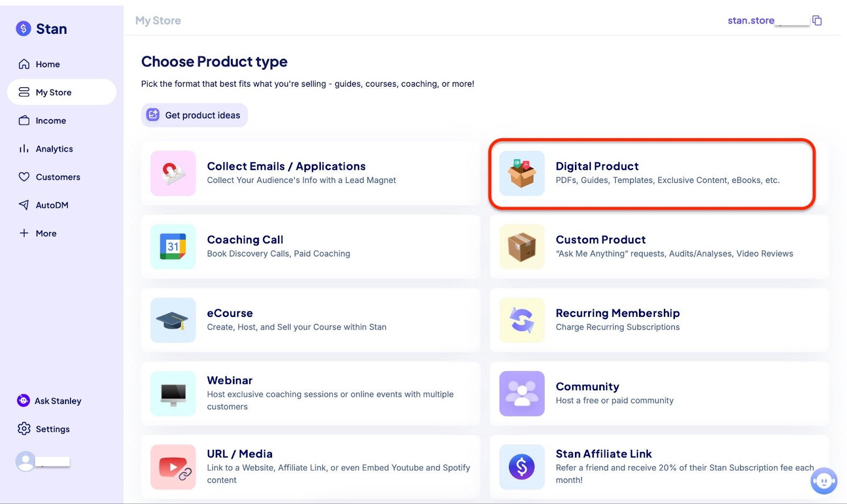The image size is (847, 504).
Task: Choose the Coaching Call title
Action: coord(245,240)
